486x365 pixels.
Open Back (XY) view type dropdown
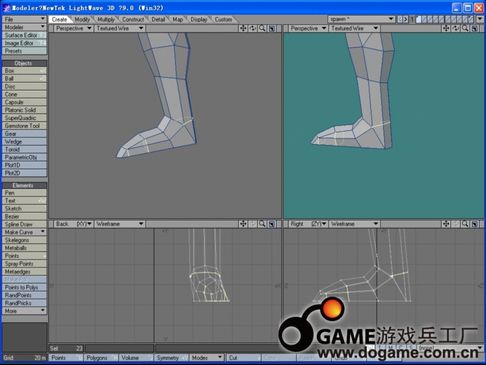click(x=73, y=224)
